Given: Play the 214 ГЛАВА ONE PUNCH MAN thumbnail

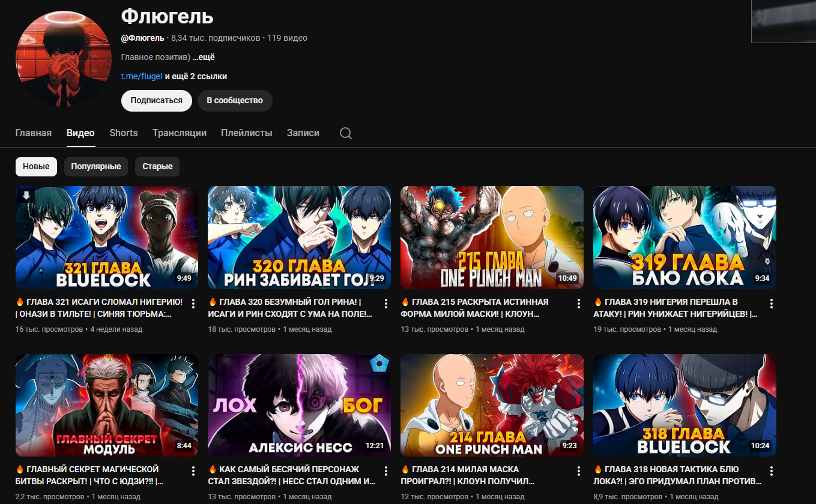Looking at the screenshot, I should 492,405.
